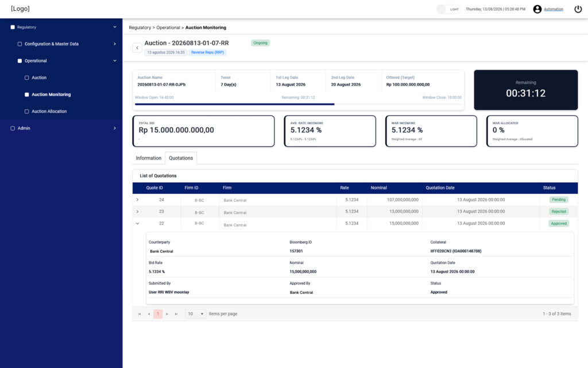
Task: Collapse the Regulatory sidebar section chevron
Action: click(x=115, y=27)
